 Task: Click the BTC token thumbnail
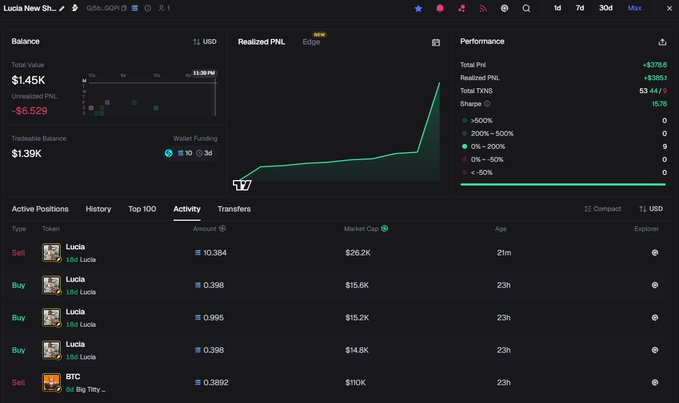51,383
